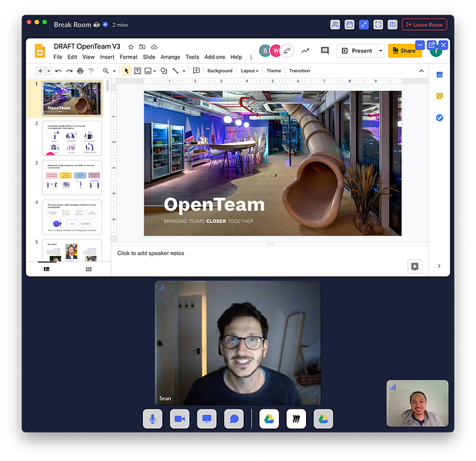Print the presentation

pyautogui.click(x=80, y=71)
